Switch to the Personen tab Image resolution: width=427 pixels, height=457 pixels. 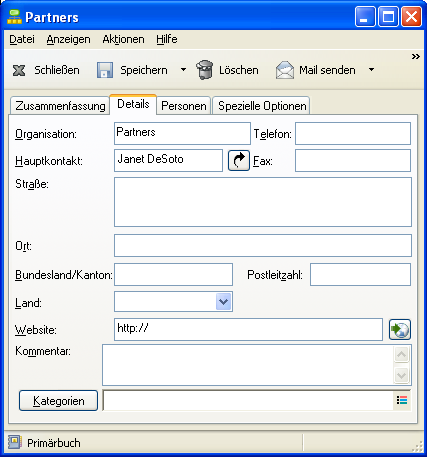[x=184, y=106]
